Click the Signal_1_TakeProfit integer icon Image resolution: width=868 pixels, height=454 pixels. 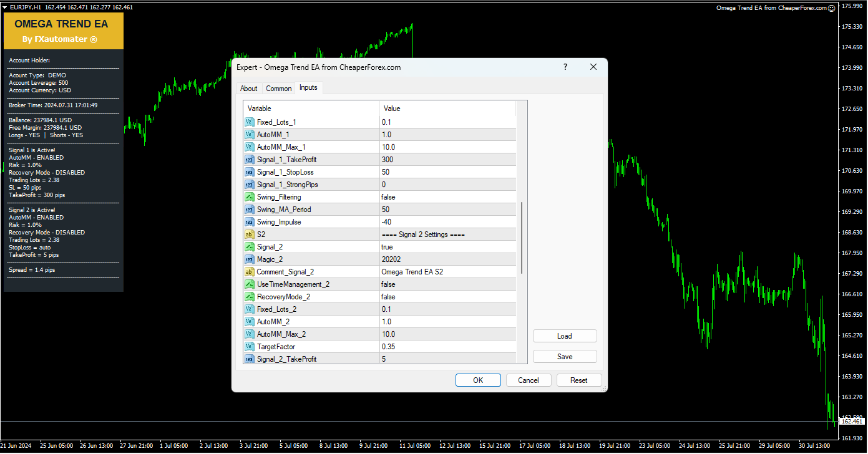point(249,160)
